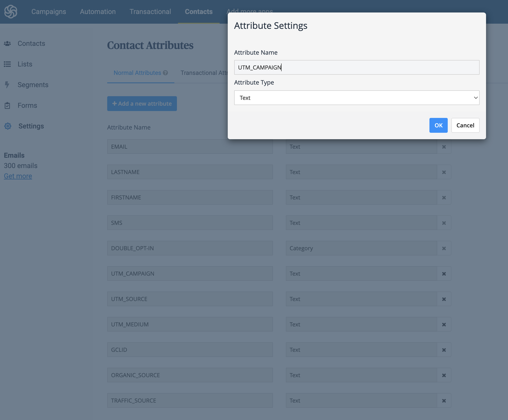This screenshot has height=420, width=508.
Task: Delete the TRAFFIC_SOURCE attribute row
Action: coord(444,401)
